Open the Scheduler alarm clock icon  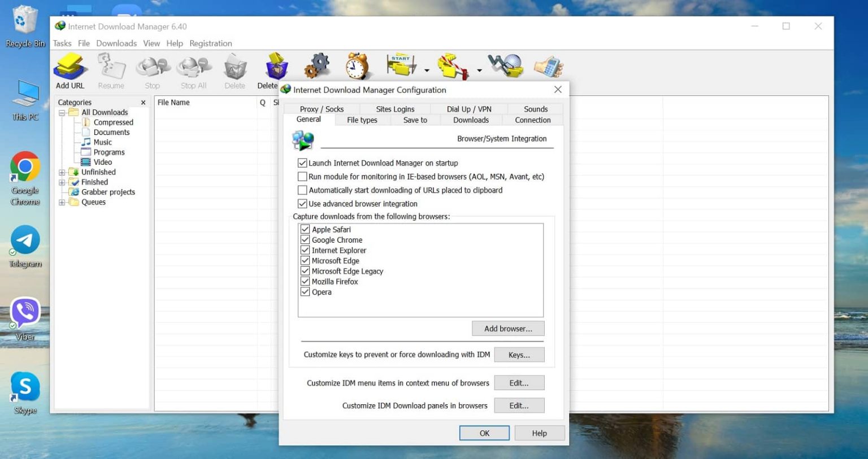coord(357,67)
